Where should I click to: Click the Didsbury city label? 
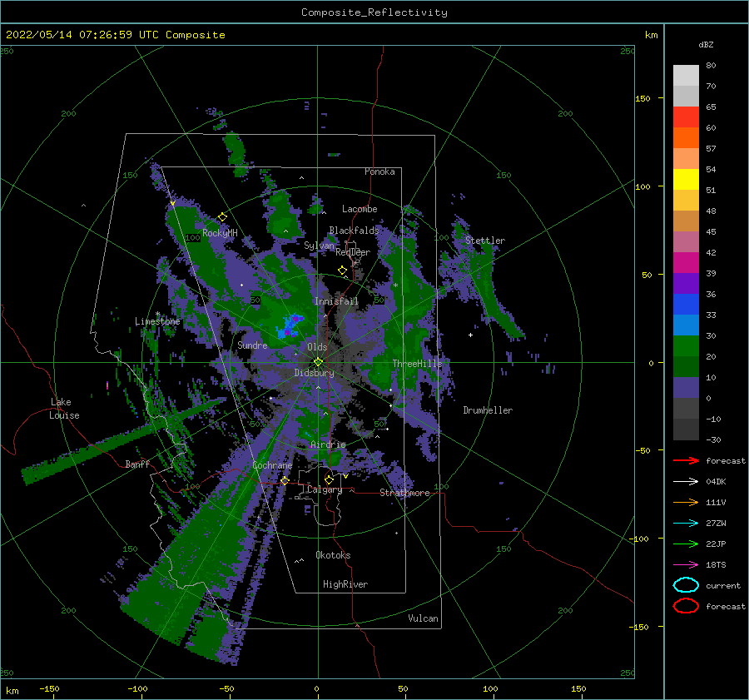[314, 373]
